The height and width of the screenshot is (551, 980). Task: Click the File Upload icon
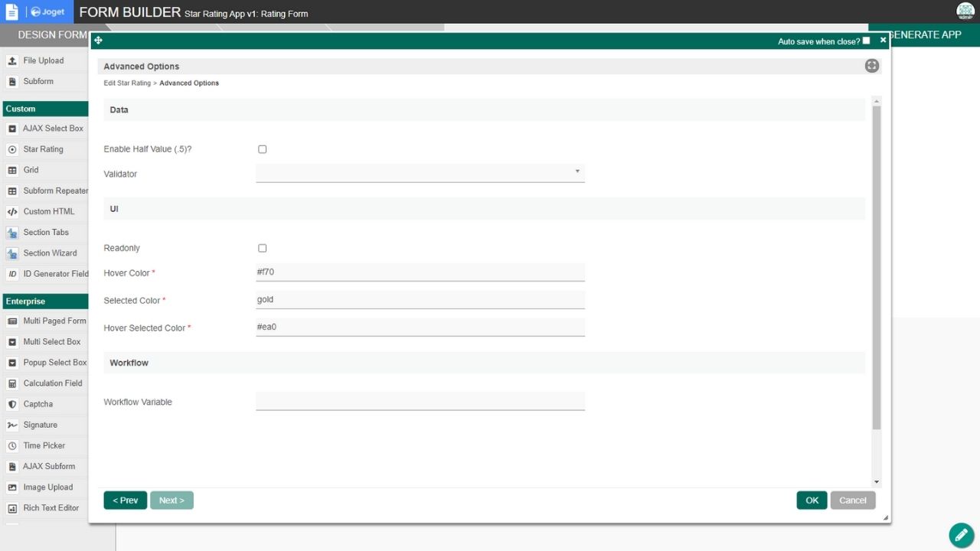[x=12, y=61]
